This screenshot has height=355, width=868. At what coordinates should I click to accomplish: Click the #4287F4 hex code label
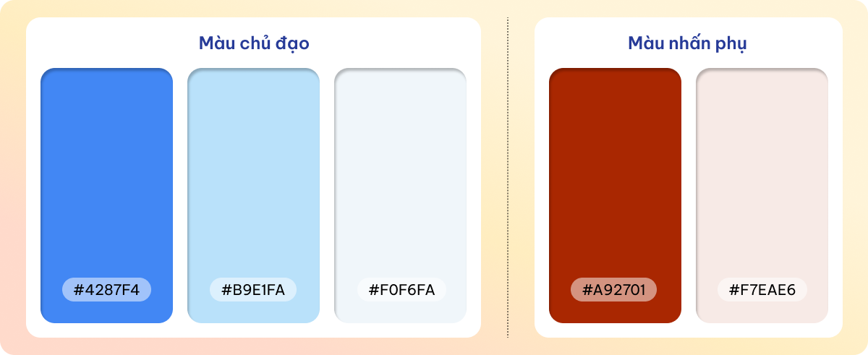(x=106, y=290)
